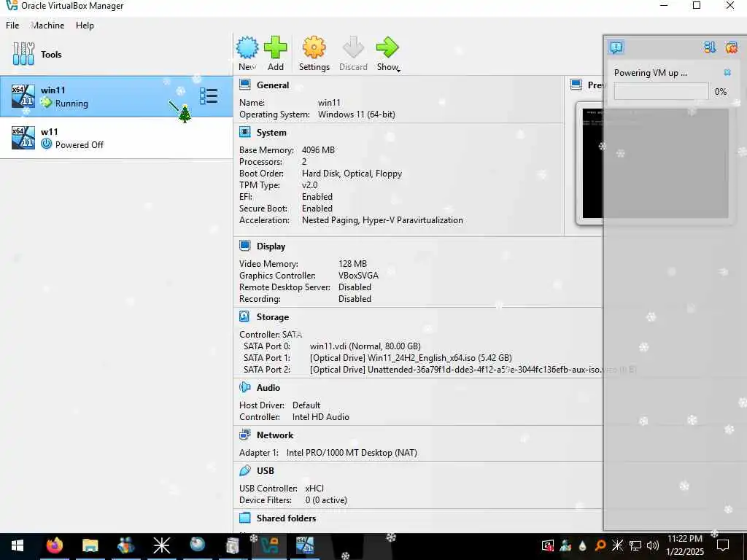Click the New virtual machine icon
Image resolution: width=747 pixels, height=560 pixels.
click(247, 47)
